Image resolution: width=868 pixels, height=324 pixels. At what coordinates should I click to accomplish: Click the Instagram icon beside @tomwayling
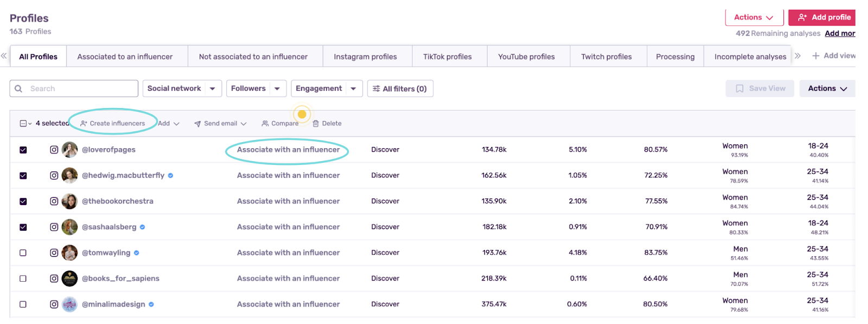54,253
